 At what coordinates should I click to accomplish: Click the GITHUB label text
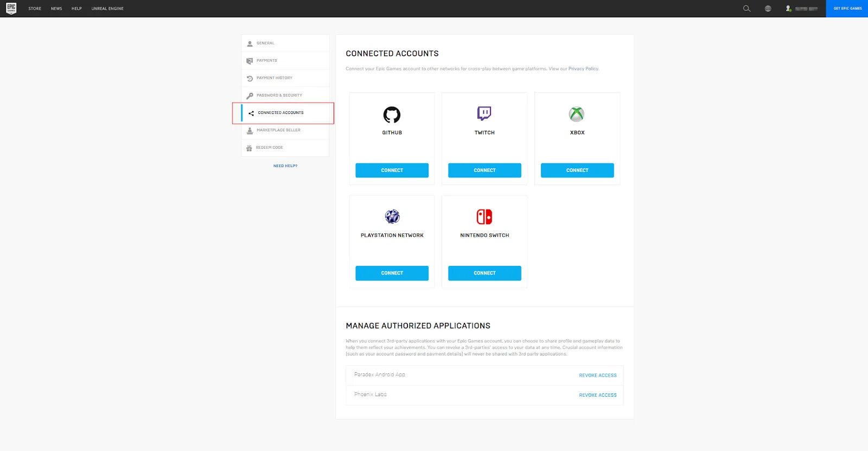pyautogui.click(x=392, y=133)
